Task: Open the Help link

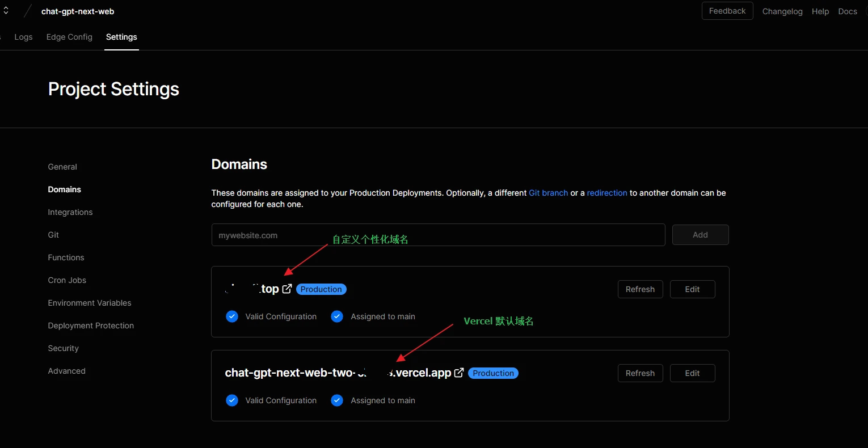Action: point(820,11)
